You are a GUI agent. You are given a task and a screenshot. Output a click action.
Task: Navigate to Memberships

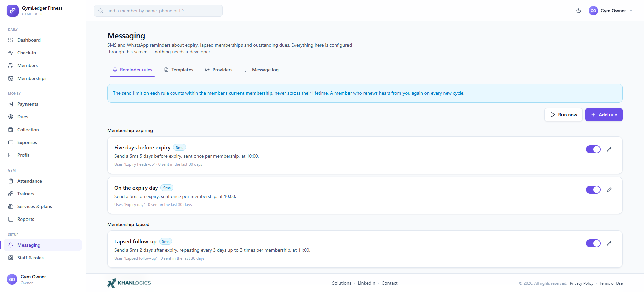43,78
